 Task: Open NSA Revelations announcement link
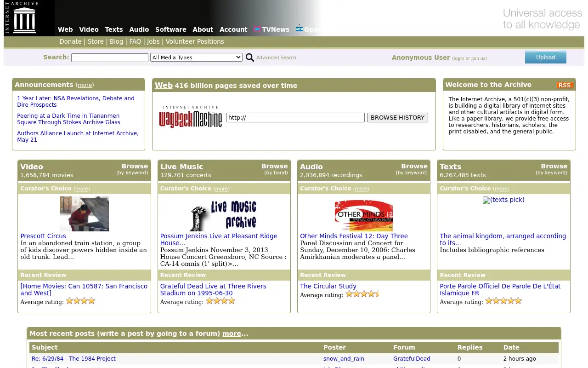[76, 101]
